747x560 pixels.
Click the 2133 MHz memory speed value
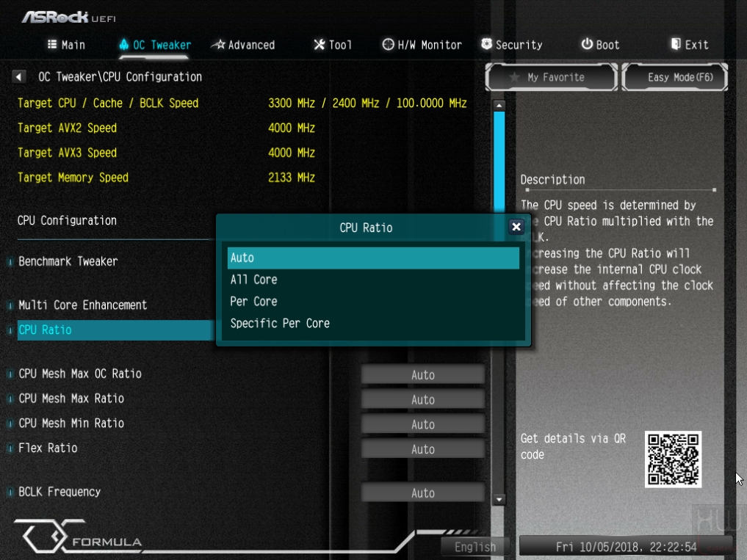pyautogui.click(x=292, y=177)
